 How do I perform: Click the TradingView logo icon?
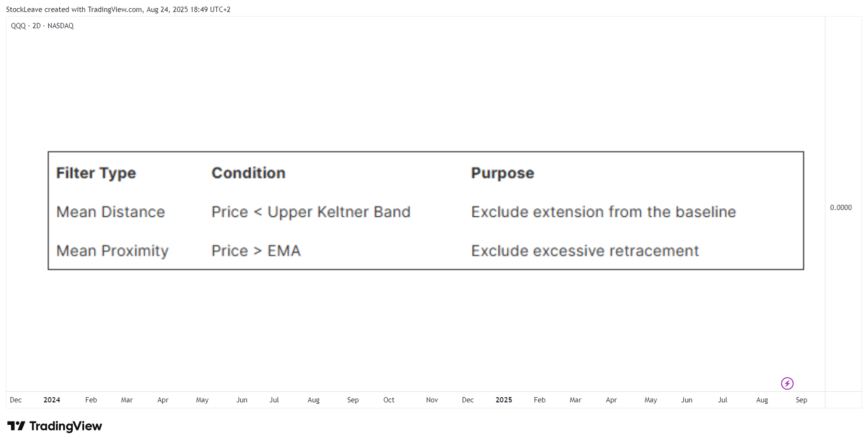click(16, 426)
